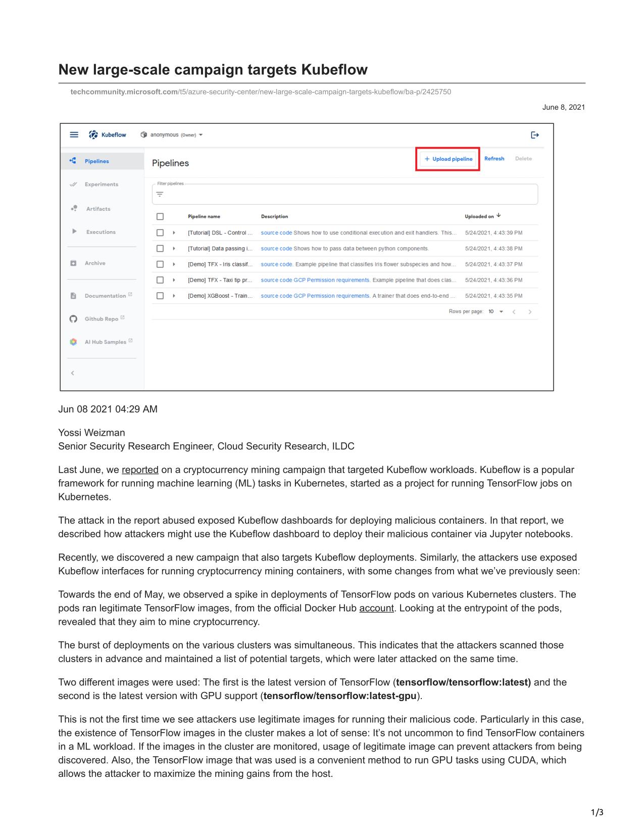Click the [Demo] XGBoost - Train pipeline name
The height and width of the screenshot is (834, 644).
point(220,296)
